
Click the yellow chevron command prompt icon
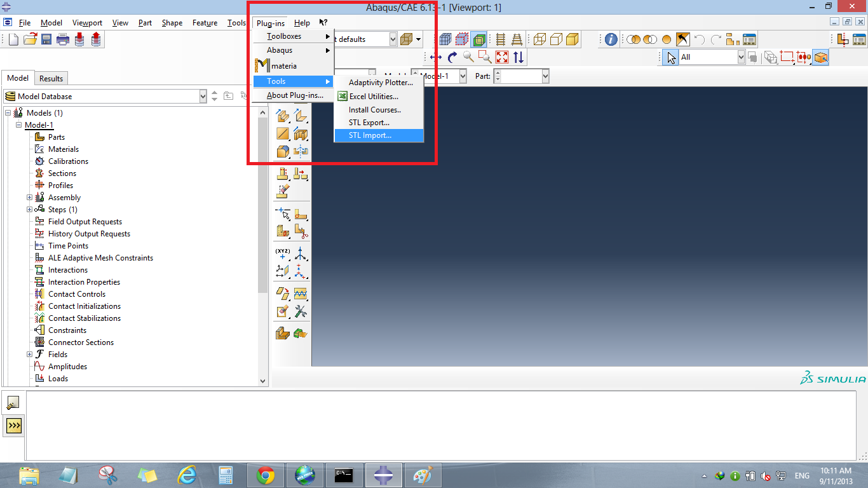coord(13,426)
